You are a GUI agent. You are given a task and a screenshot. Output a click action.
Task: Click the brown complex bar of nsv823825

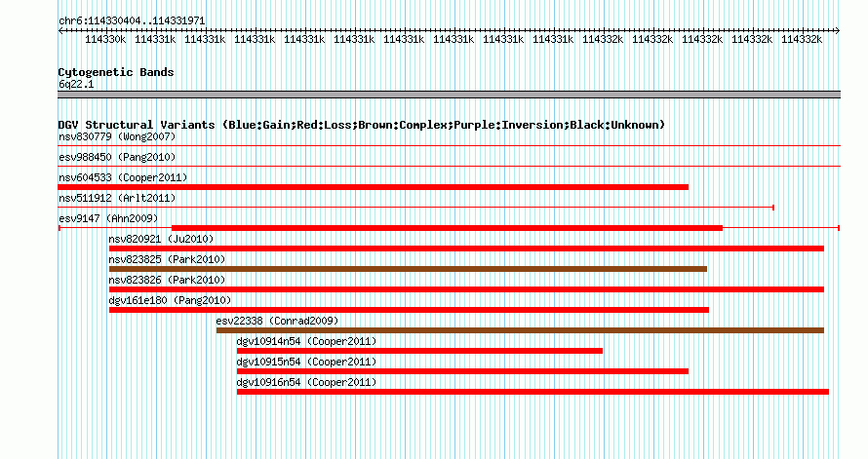point(408,269)
